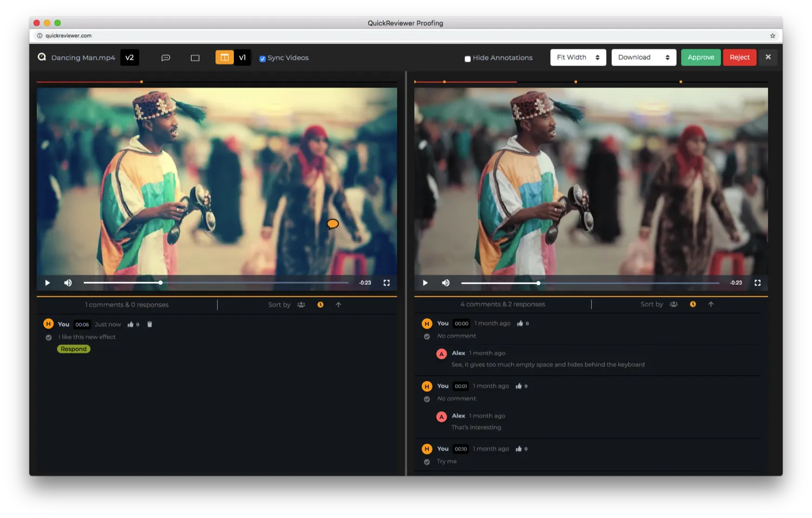Click the green Approve button
Image resolution: width=812 pixels, height=518 pixels.
point(700,57)
